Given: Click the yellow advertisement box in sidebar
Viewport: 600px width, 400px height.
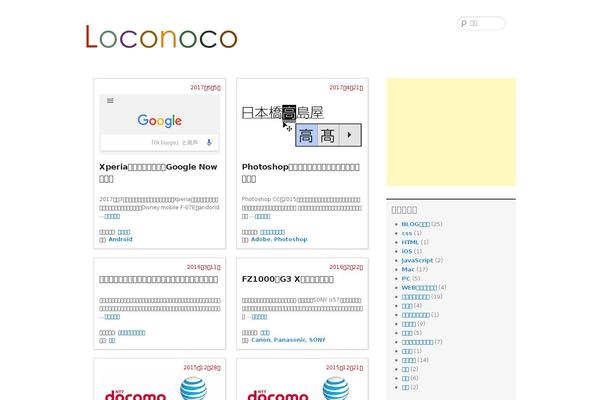Looking at the screenshot, I should point(451,132).
